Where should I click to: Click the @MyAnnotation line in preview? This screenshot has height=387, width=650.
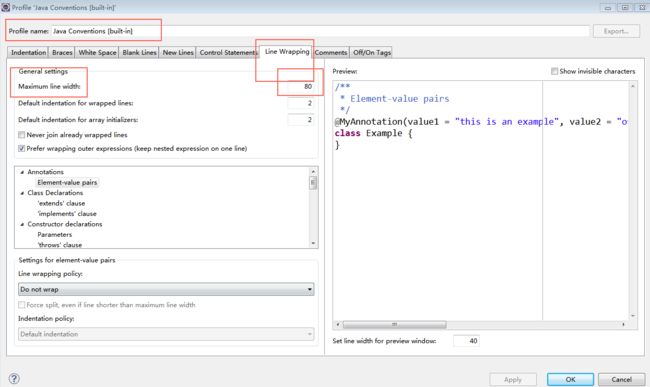[481, 122]
